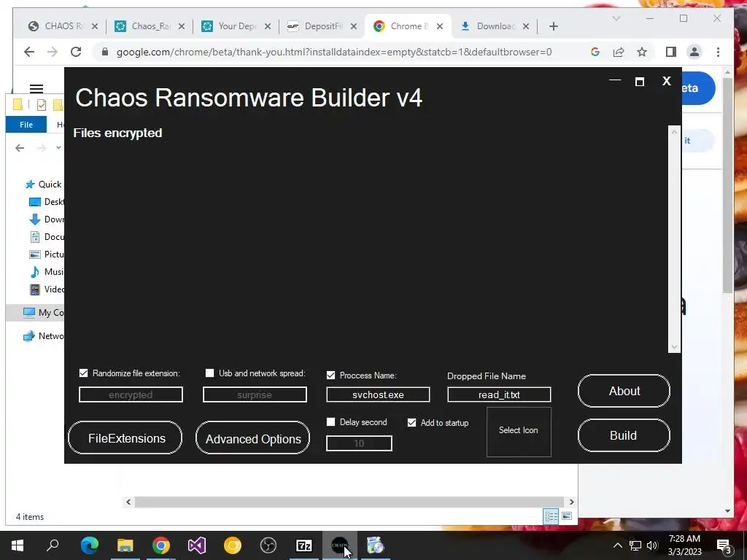747x560 pixels.
Task: Click the ransom note scrollbar down arrow
Action: pyautogui.click(x=673, y=347)
